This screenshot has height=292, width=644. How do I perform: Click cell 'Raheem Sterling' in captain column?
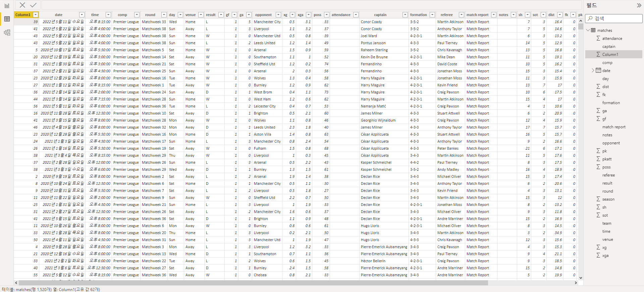click(x=374, y=50)
